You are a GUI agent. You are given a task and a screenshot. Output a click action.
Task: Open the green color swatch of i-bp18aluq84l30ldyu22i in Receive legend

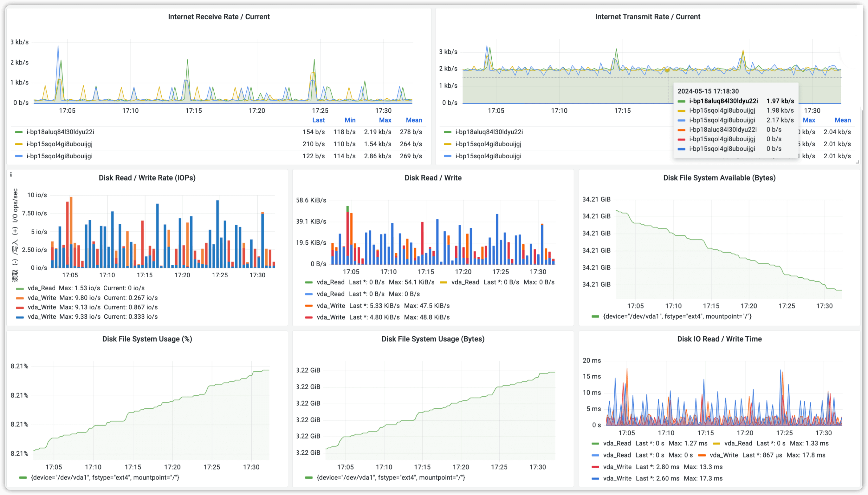(x=19, y=132)
